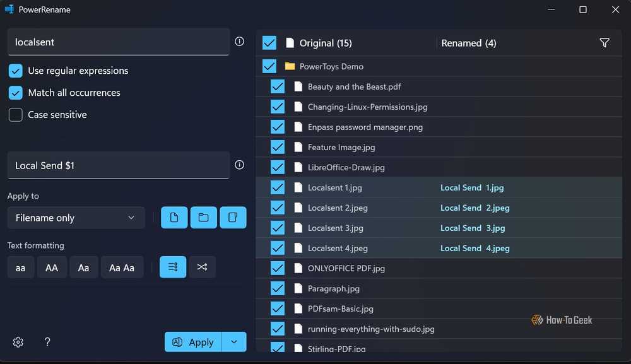Click the search field info icon

click(239, 42)
